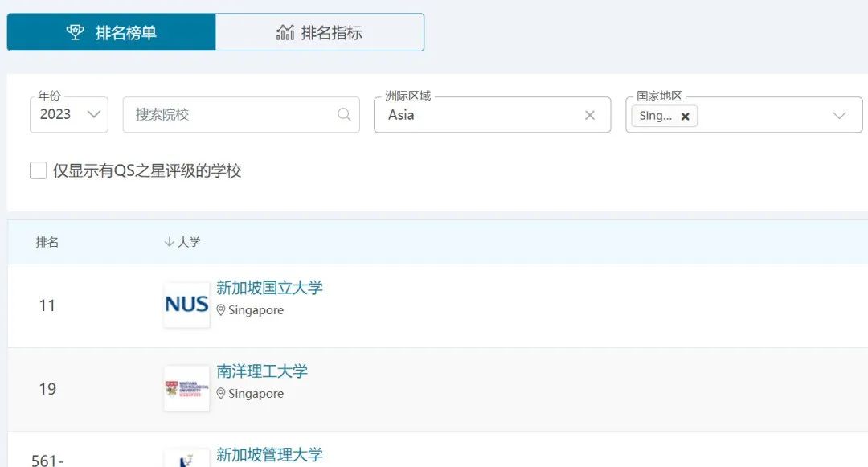
Task: Switch to the 排名指标 tab
Action: 319,32
